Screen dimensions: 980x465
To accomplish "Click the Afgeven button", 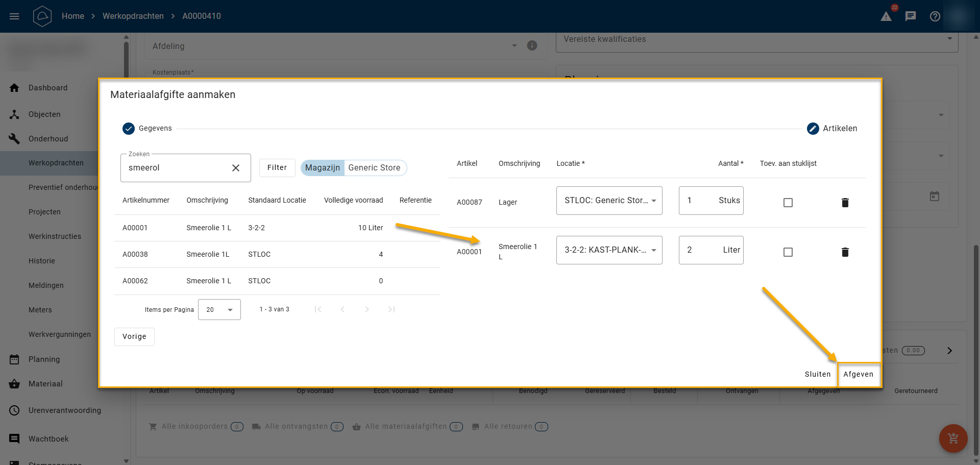I will click(858, 374).
